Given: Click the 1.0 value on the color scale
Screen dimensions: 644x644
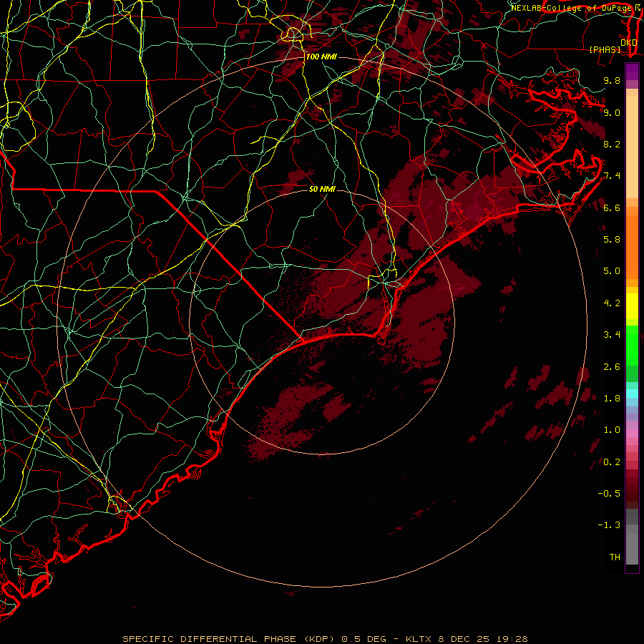Looking at the screenshot, I should pos(612,430).
